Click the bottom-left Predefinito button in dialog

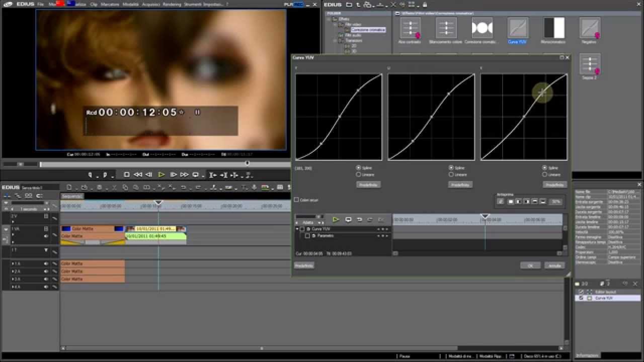tap(304, 265)
